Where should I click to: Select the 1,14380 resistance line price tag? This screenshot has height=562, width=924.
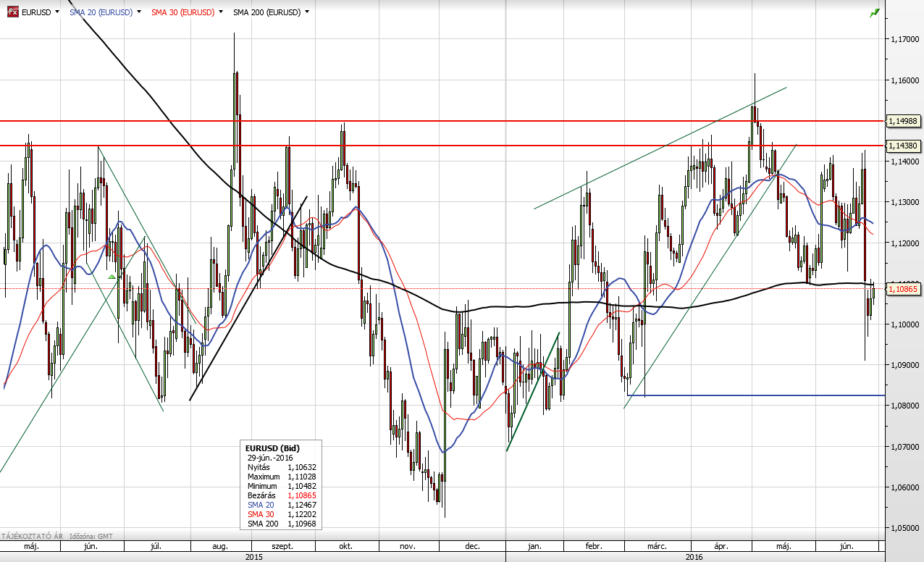click(904, 146)
